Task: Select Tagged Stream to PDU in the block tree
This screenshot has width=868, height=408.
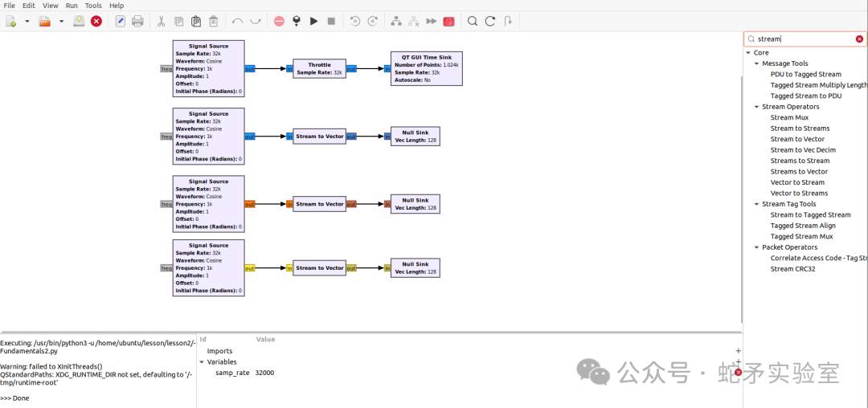Action: (x=805, y=96)
